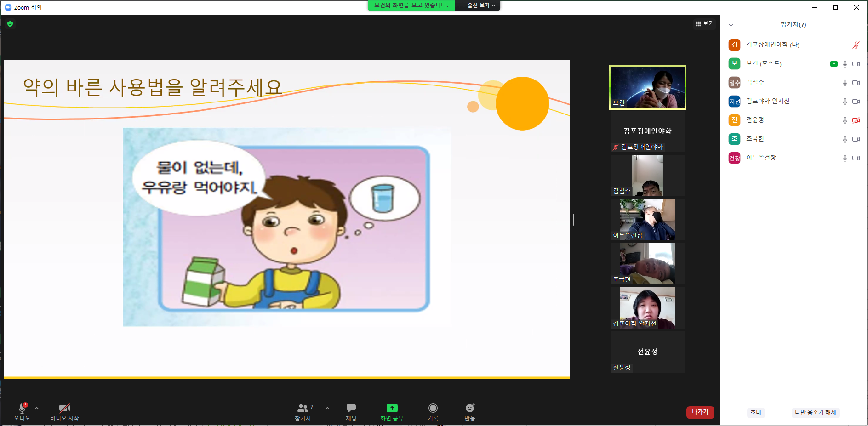868x426 pixels.
Task: Open the 채팅 chat panel
Action: click(x=351, y=411)
